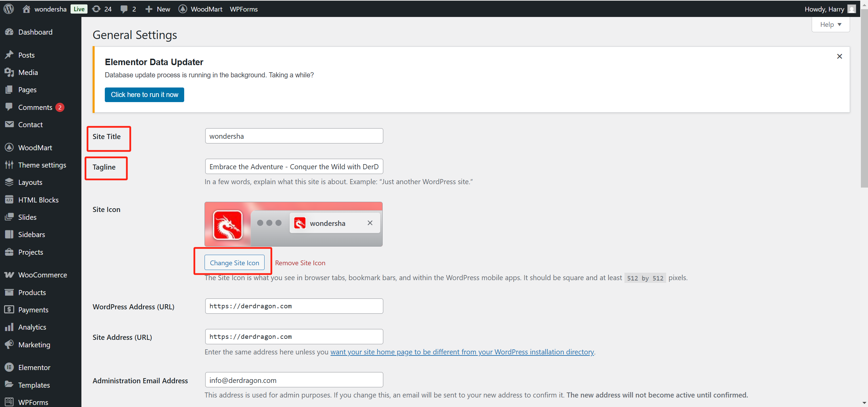Click the dragon site icon preview thumbnail
Viewport: 868px width, 407px height.
pyautogui.click(x=228, y=225)
